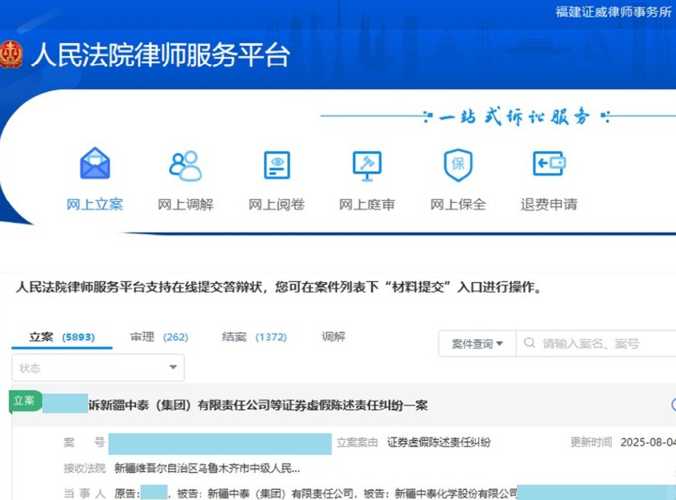Expand the 案件查询 dropdown
Image resolution: width=676 pixels, height=500 pixels.
coord(477,344)
